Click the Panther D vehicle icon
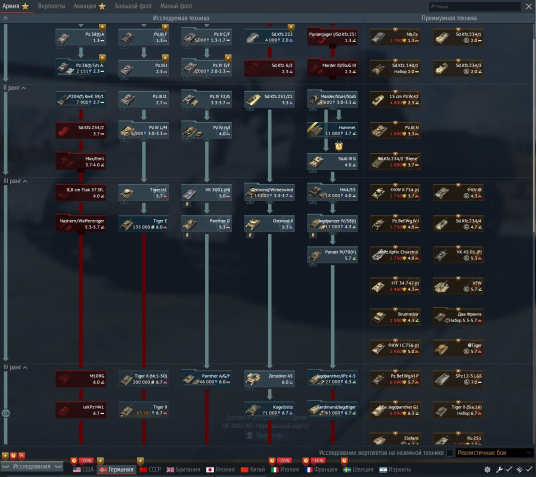The height and width of the screenshot is (477, 536). 206,224
